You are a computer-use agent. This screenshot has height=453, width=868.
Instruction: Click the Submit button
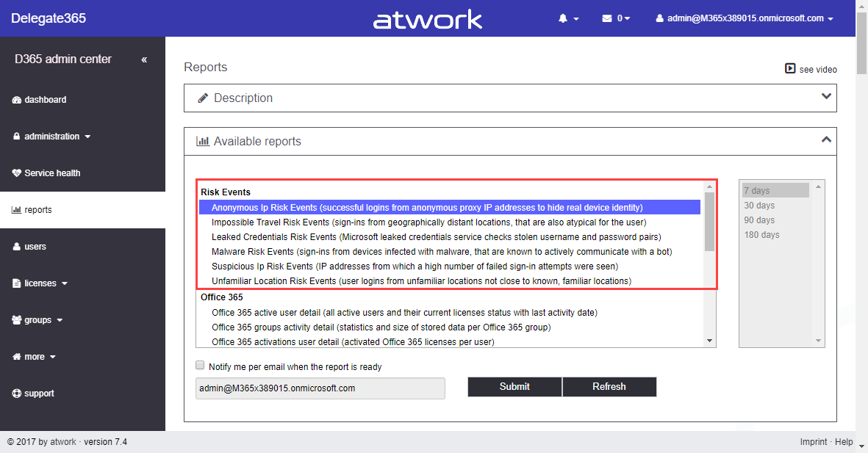point(514,387)
